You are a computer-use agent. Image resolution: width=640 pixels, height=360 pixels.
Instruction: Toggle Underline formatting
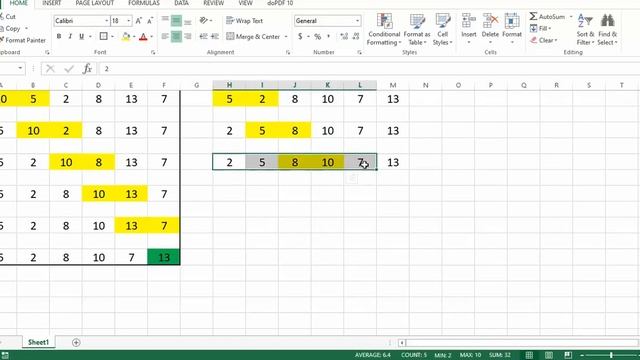click(x=82, y=37)
